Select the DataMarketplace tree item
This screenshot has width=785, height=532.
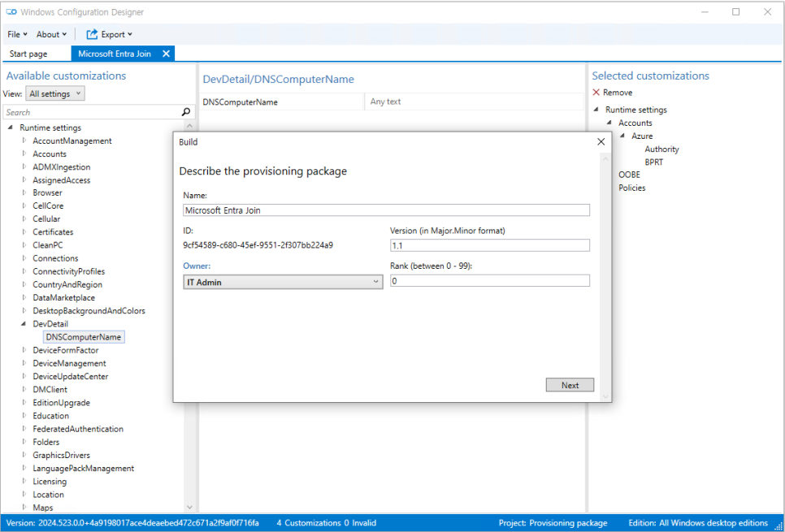63,297
